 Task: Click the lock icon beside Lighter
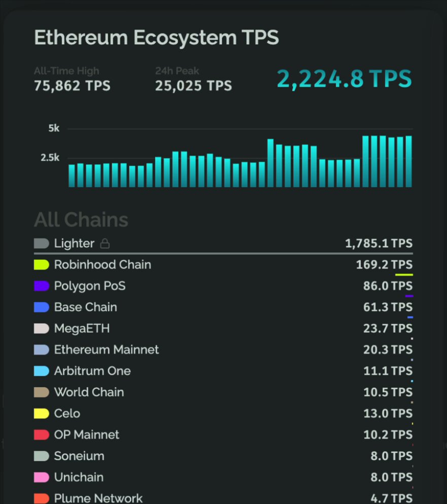pyautogui.click(x=105, y=244)
